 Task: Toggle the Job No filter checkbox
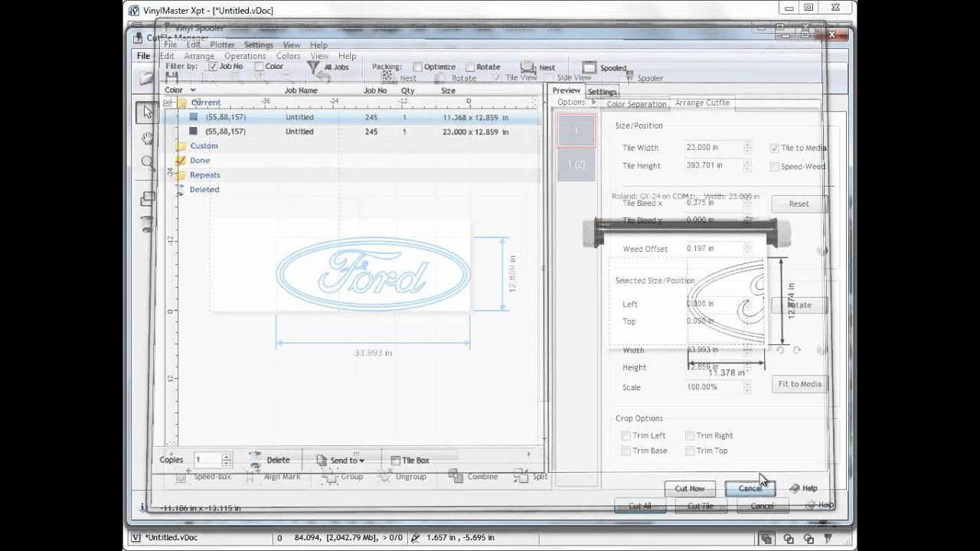[213, 67]
